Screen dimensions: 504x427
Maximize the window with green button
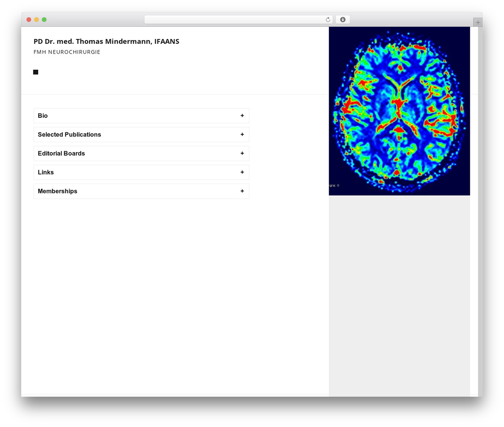click(x=44, y=20)
